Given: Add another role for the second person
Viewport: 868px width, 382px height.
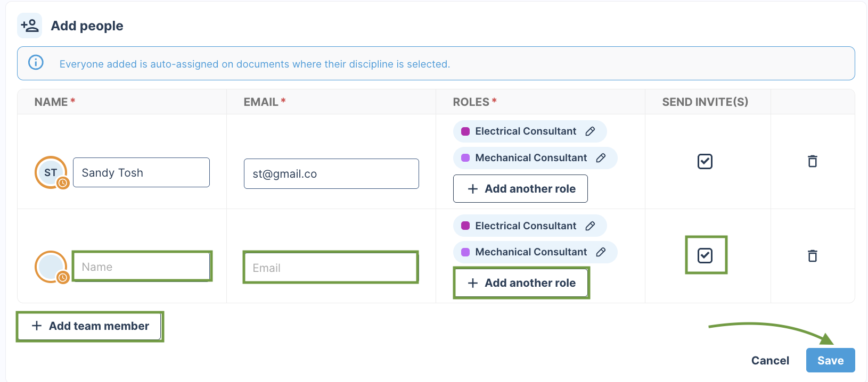Looking at the screenshot, I should coord(520,283).
